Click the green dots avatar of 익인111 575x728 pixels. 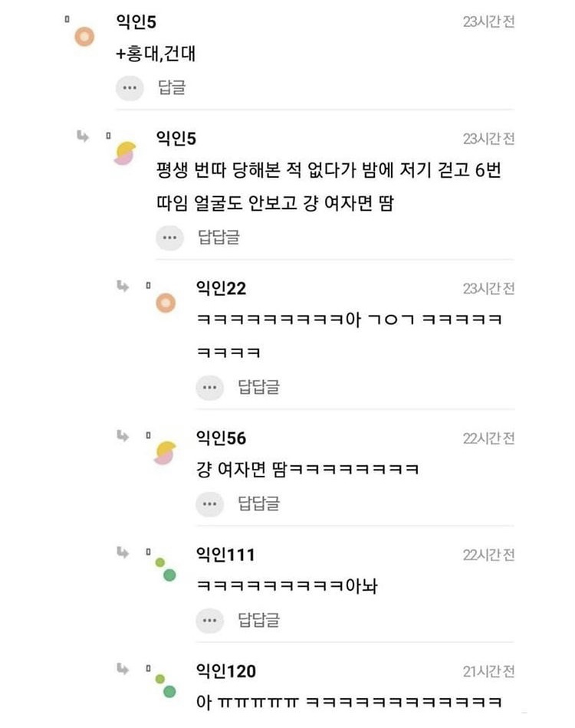click(166, 568)
